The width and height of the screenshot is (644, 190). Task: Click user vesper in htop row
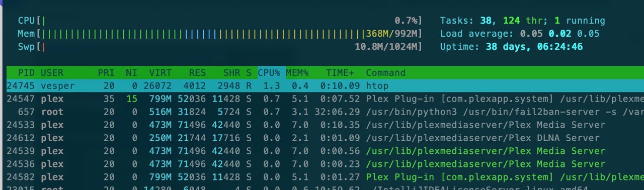pyautogui.click(x=57, y=86)
